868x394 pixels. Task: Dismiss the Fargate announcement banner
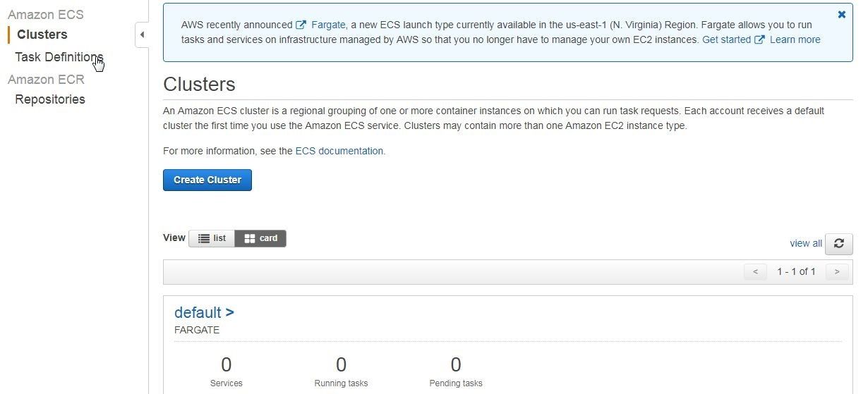841,14
